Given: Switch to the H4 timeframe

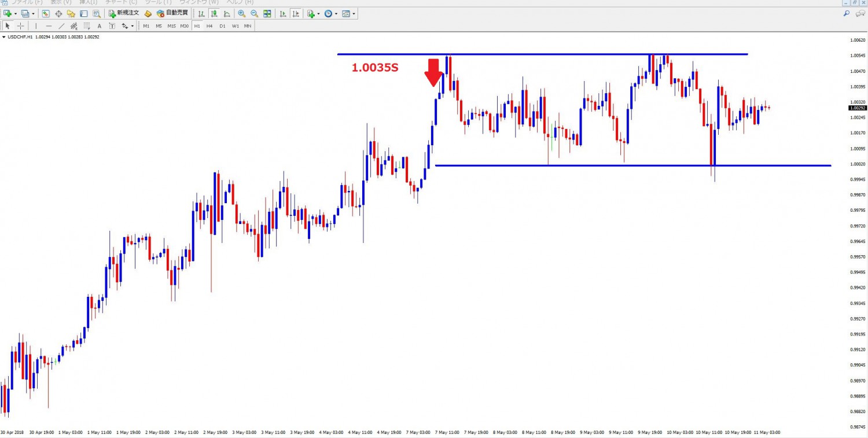Looking at the screenshot, I should 209,26.
